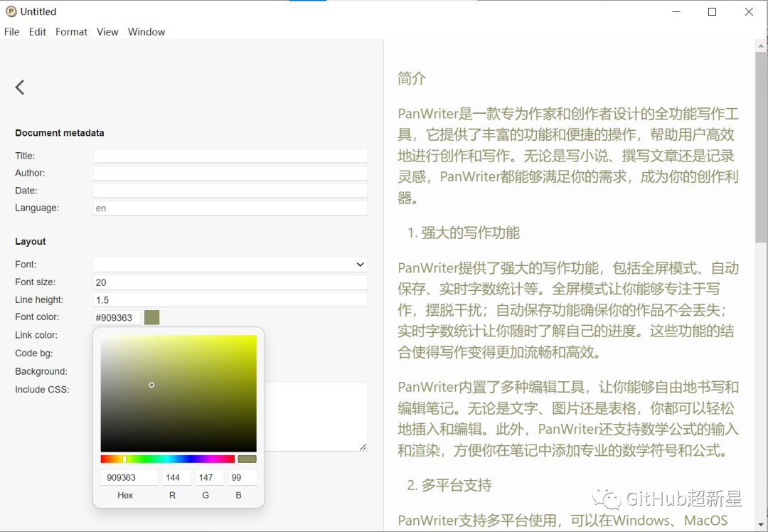Navigate back using the left arrow icon
768x532 pixels.
tap(19, 87)
